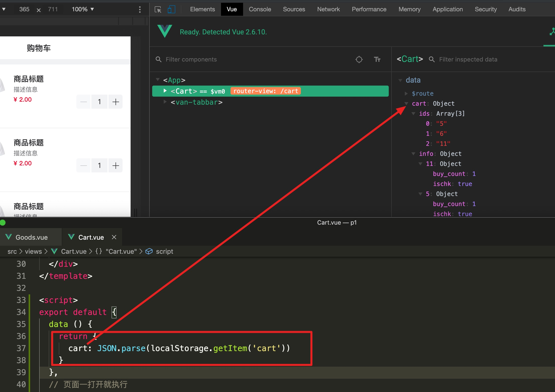Click the Vue logo in the devtools header
This screenshot has height=392, width=555.
point(165,31)
